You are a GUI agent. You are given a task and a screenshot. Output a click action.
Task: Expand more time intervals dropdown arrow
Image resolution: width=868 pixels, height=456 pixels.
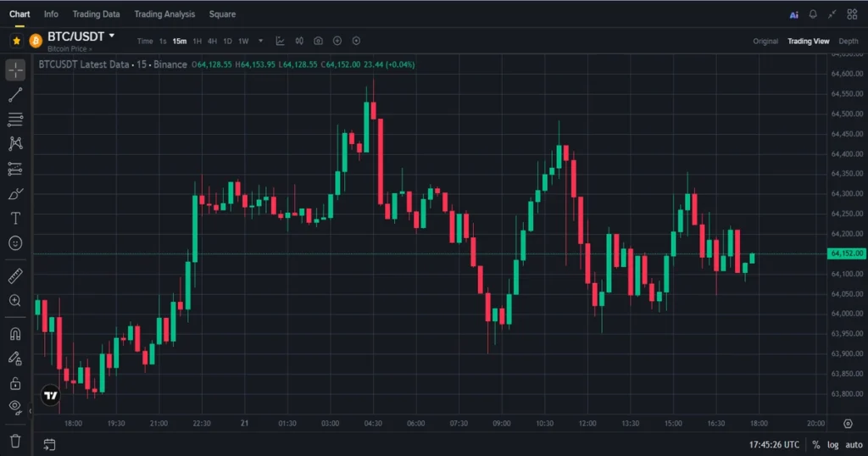tap(261, 41)
